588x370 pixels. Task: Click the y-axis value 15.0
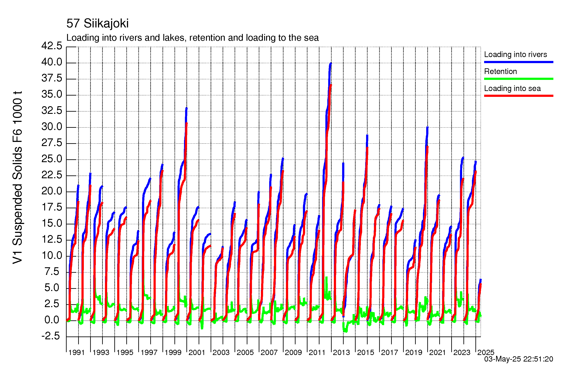click(x=52, y=223)
